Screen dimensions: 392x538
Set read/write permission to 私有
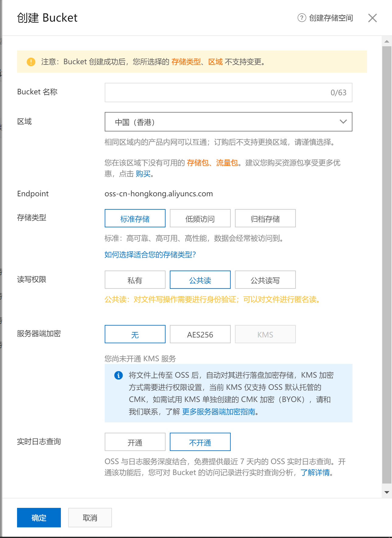click(x=135, y=280)
